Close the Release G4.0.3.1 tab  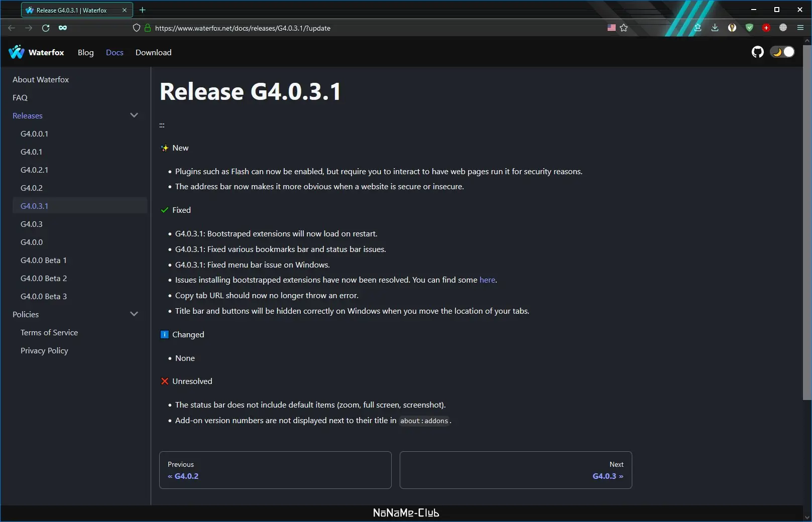tap(125, 10)
